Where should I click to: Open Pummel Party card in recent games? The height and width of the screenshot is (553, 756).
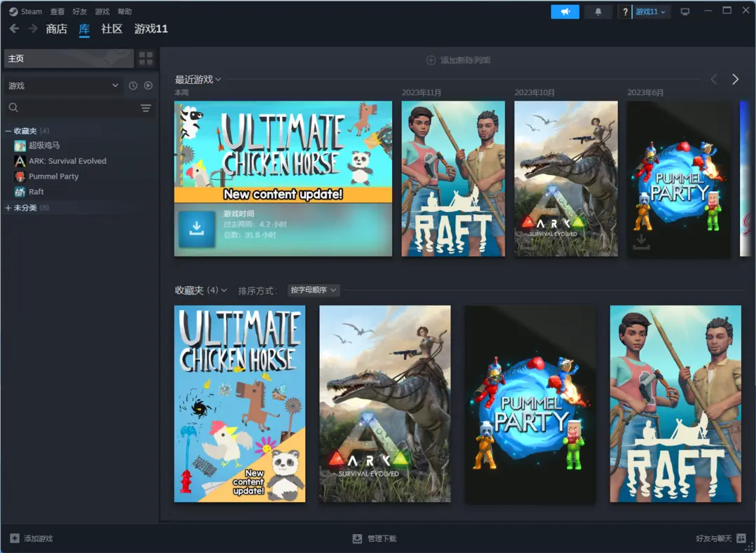pyautogui.click(x=679, y=178)
